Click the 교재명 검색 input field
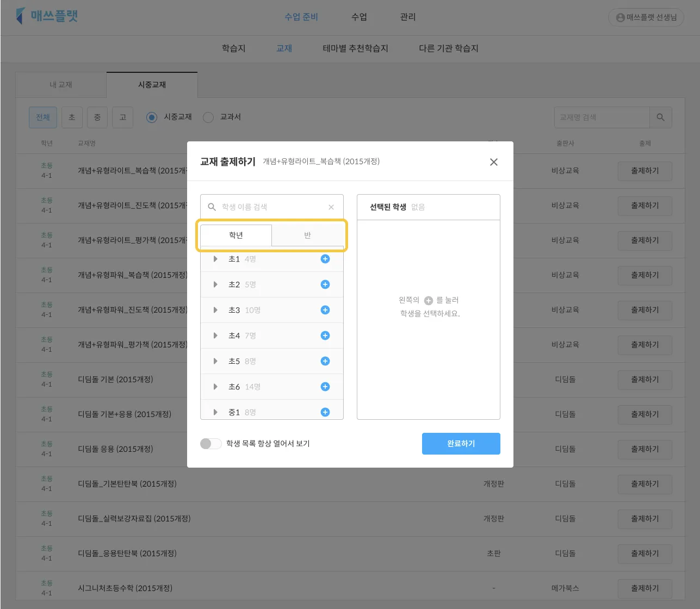Image resolution: width=700 pixels, height=609 pixels. [602, 117]
